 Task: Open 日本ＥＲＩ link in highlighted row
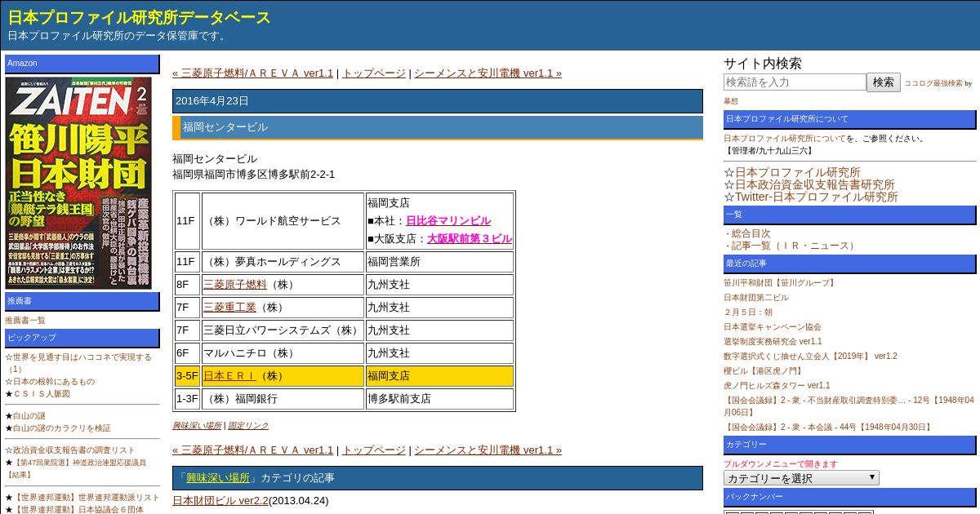coord(229,375)
